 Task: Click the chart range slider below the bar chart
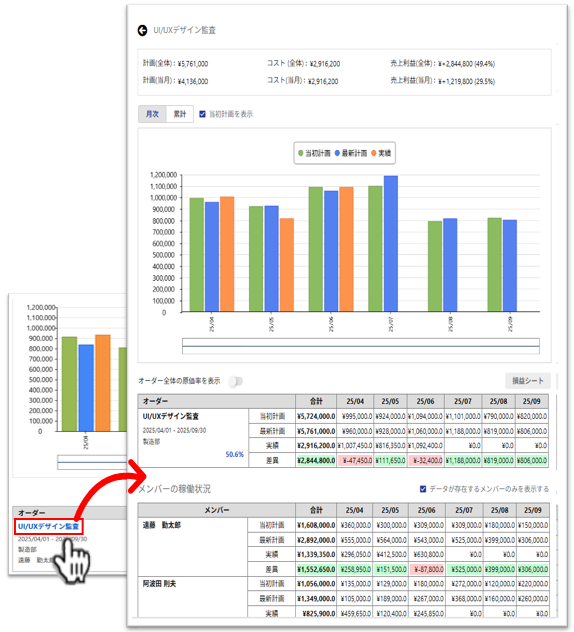tap(361, 346)
